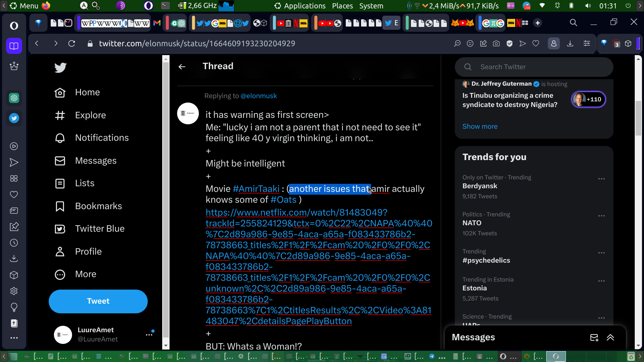Expand the Messages drawer
This screenshot has width=644, height=362.
611,338
